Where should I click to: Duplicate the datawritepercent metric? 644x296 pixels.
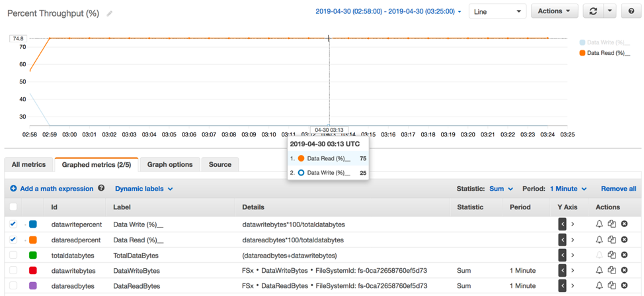(612, 224)
